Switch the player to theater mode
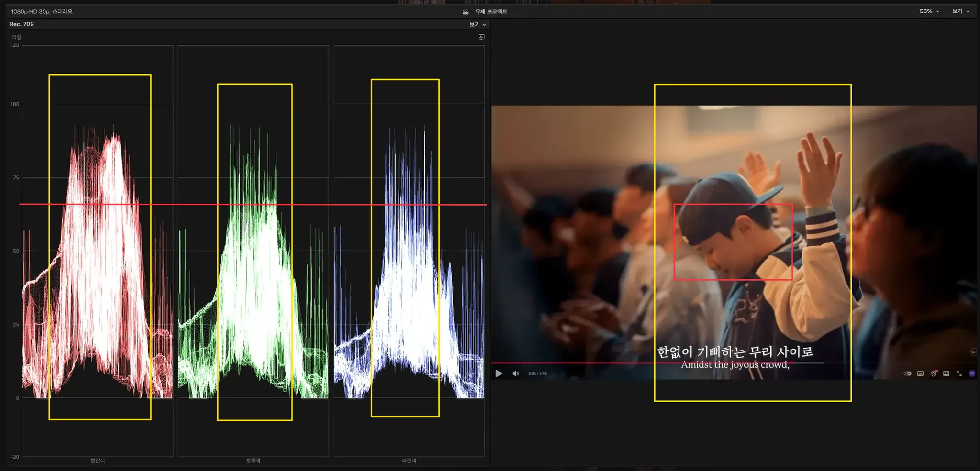The image size is (980, 471). [946, 373]
